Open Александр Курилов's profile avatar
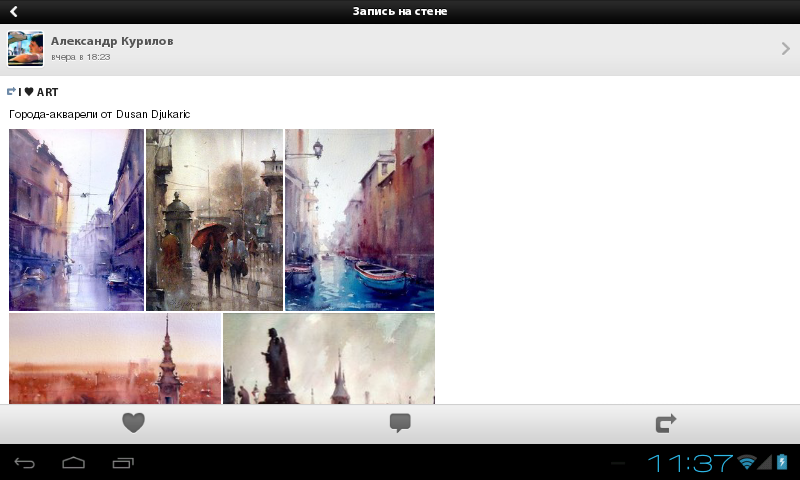The width and height of the screenshot is (800, 480). click(x=26, y=49)
